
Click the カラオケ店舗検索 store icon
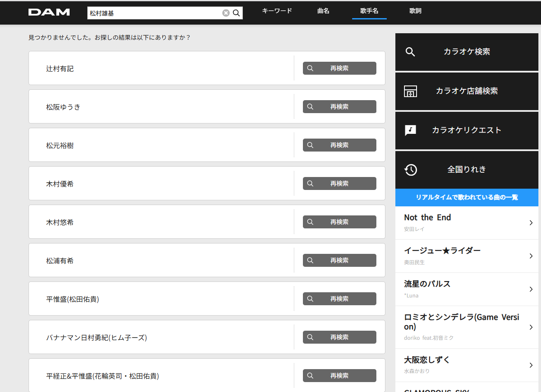410,91
